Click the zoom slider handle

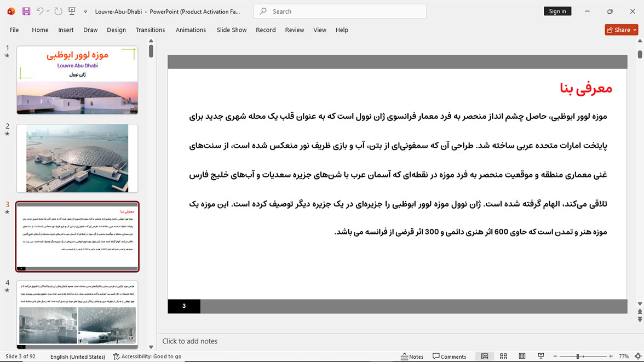[x=577, y=356]
